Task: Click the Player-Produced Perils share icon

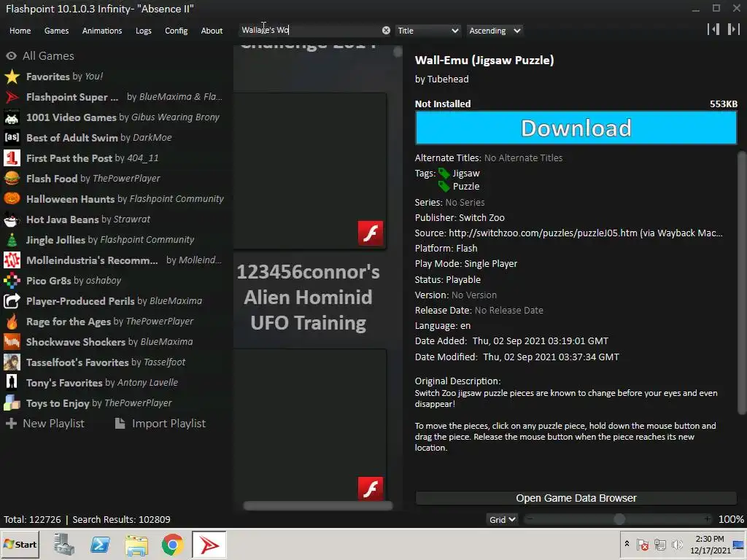Action: [12, 301]
